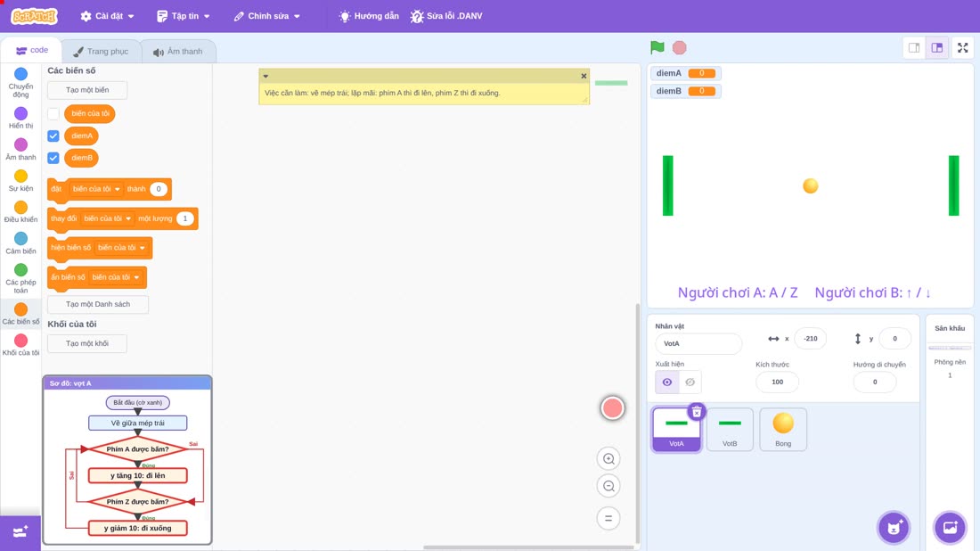
Task: Select the Âm thanh block category
Action: [x=20, y=149]
